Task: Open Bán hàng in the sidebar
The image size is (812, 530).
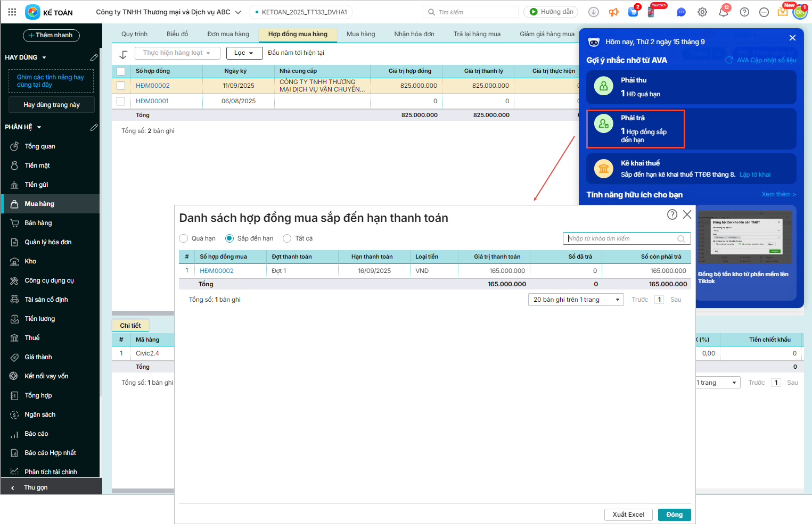Action: pos(38,223)
